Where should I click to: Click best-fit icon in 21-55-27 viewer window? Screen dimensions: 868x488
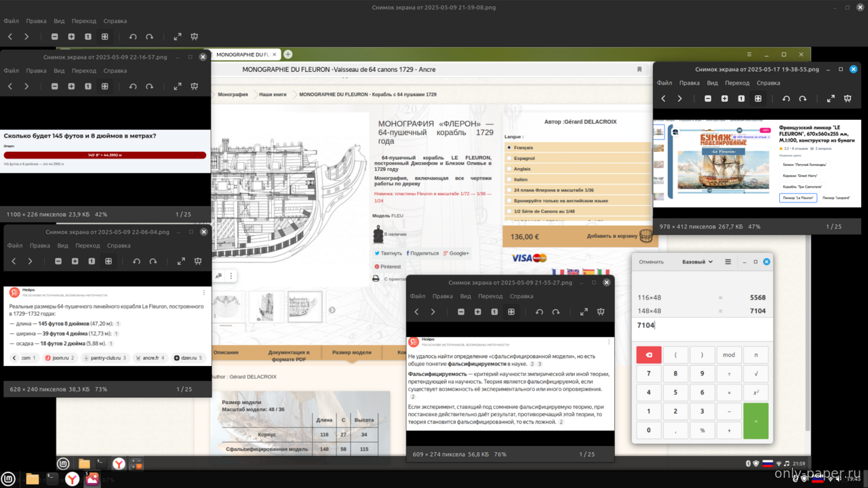[x=511, y=312]
